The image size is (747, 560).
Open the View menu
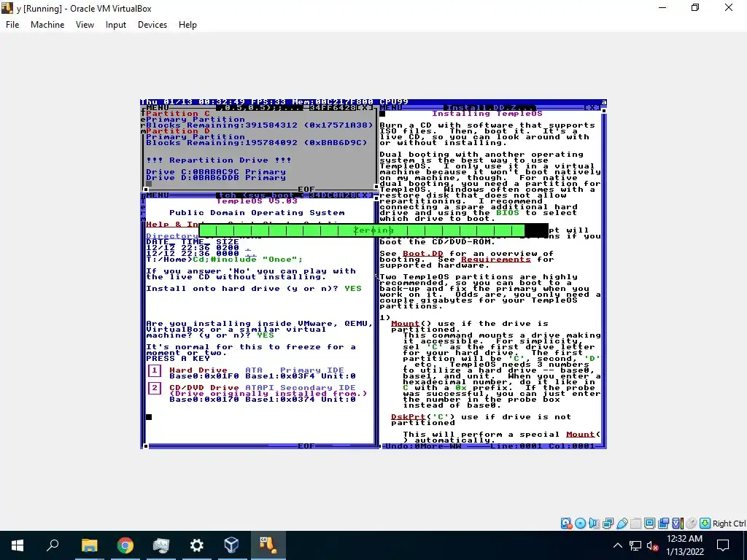[85, 25]
